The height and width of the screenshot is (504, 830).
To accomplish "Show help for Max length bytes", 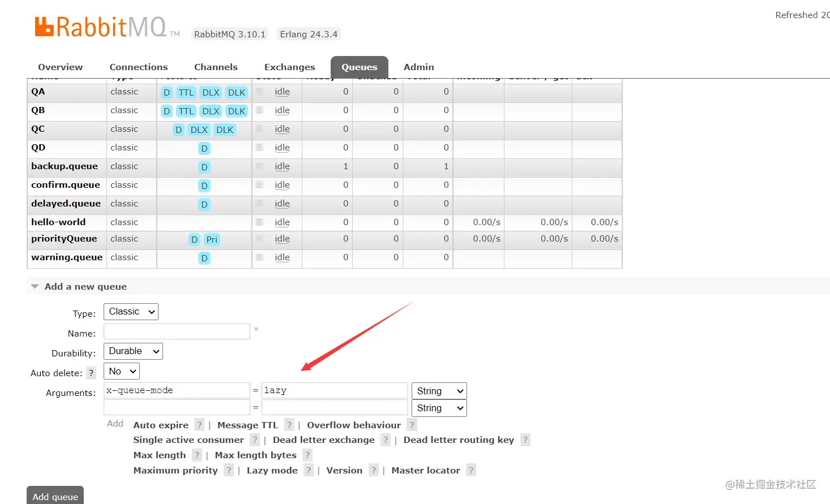I will (x=307, y=455).
